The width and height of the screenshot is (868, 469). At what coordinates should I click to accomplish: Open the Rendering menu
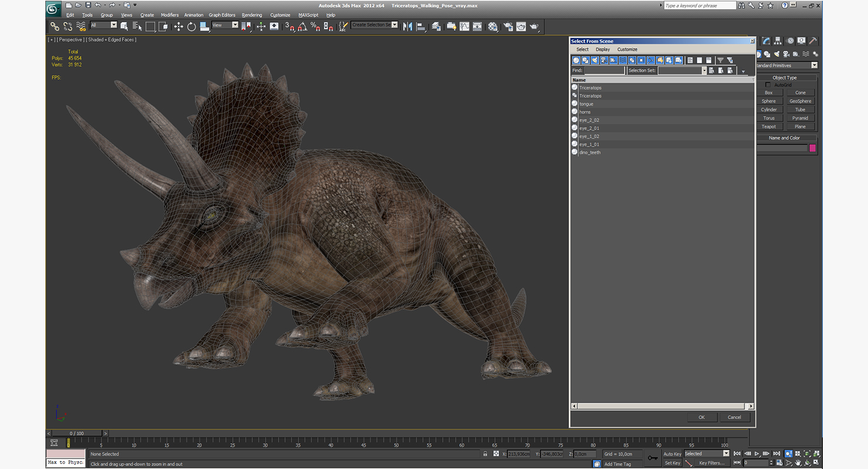point(252,15)
